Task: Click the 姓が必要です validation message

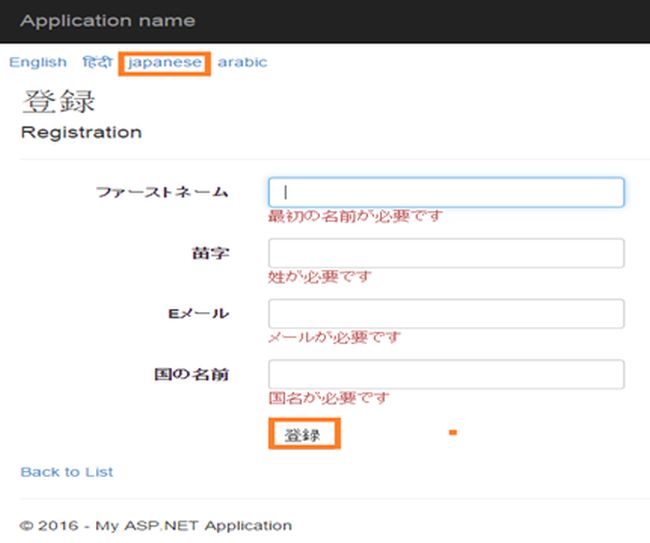Action: (319, 277)
